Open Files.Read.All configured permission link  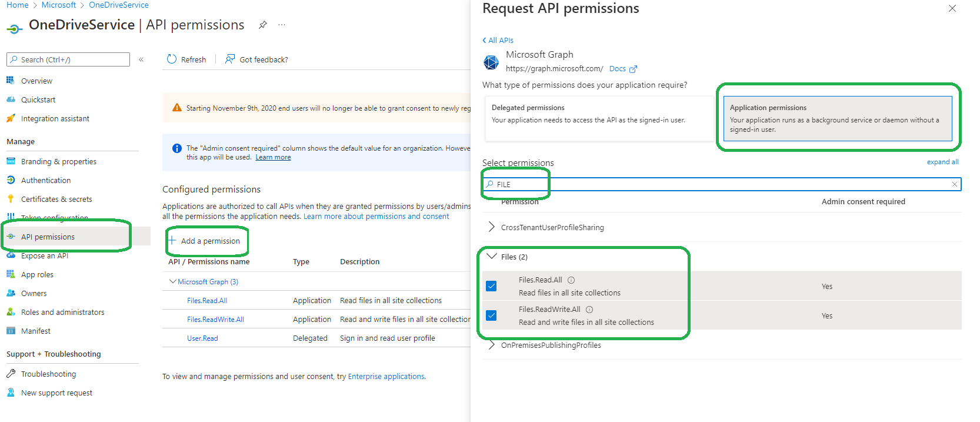coord(207,300)
